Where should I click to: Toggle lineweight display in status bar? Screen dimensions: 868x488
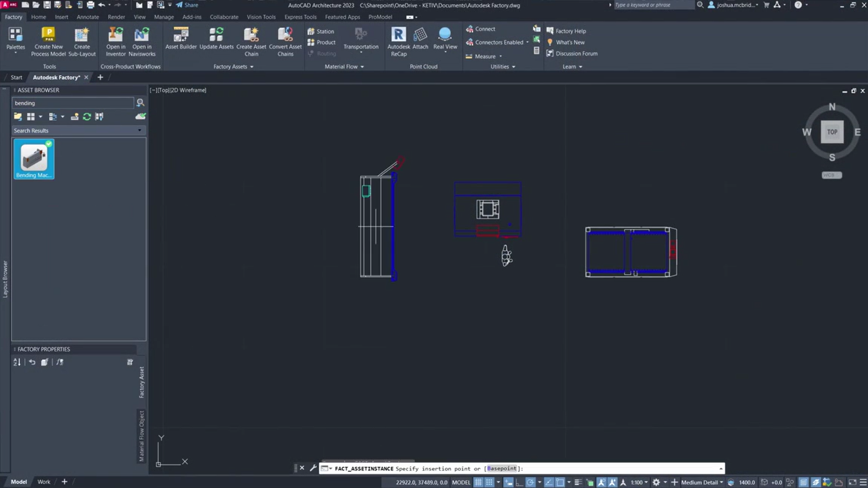point(578,483)
